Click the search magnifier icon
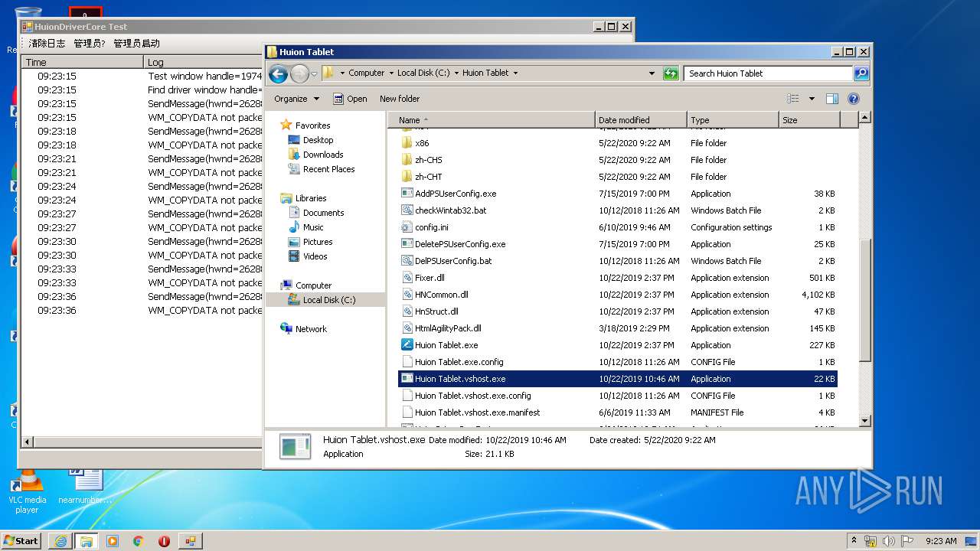 pyautogui.click(x=861, y=73)
